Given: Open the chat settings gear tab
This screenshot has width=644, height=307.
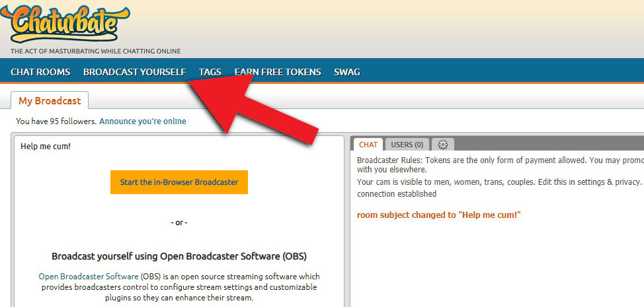Looking at the screenshot, I should (x=442, y=145).
